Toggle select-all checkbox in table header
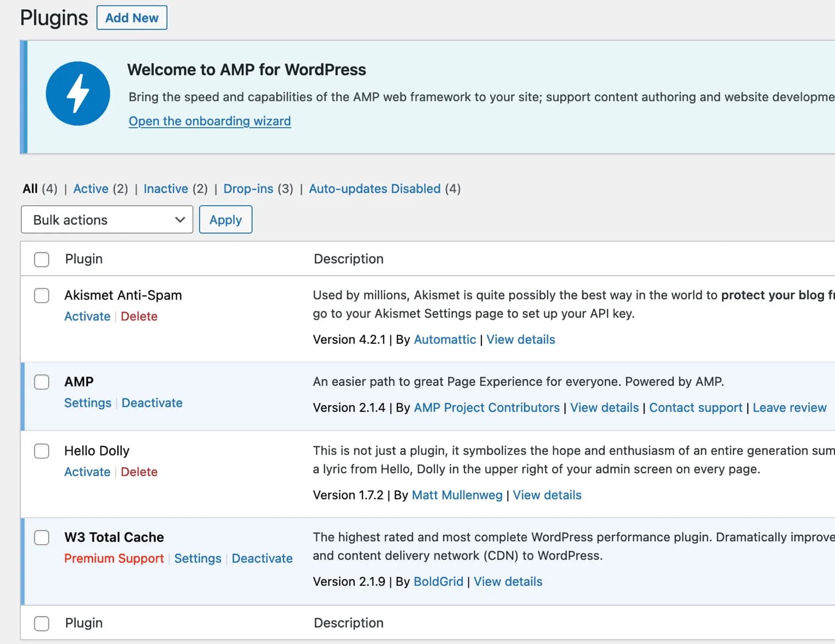Screen dimensions: 835x644 [x=42, y=259]
